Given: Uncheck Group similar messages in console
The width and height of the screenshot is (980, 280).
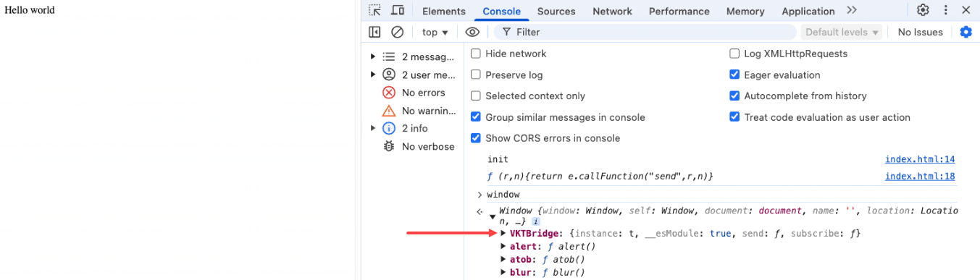Looking at the screenshot, I should point(476,117).
